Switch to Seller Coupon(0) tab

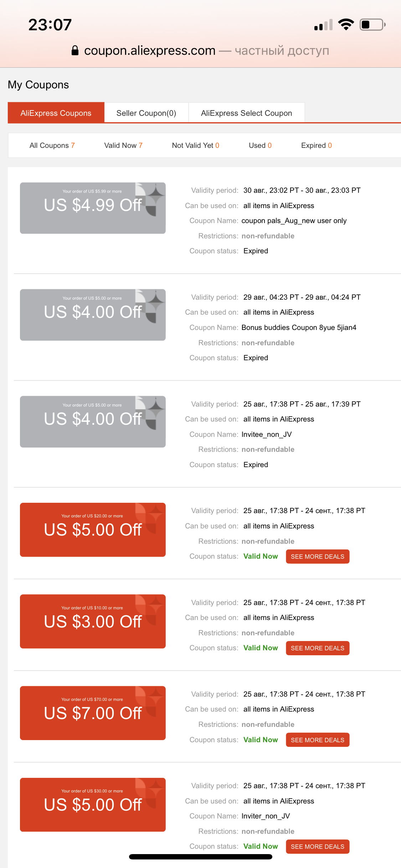146,113
